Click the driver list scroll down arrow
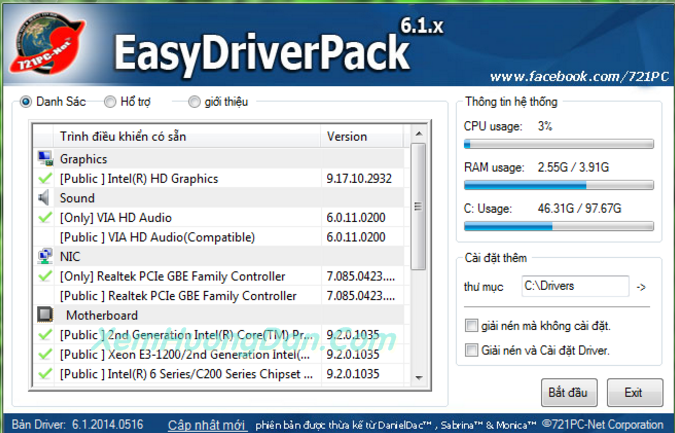The height and width of the screenshot is (433, 675). [x=418, y=378]
